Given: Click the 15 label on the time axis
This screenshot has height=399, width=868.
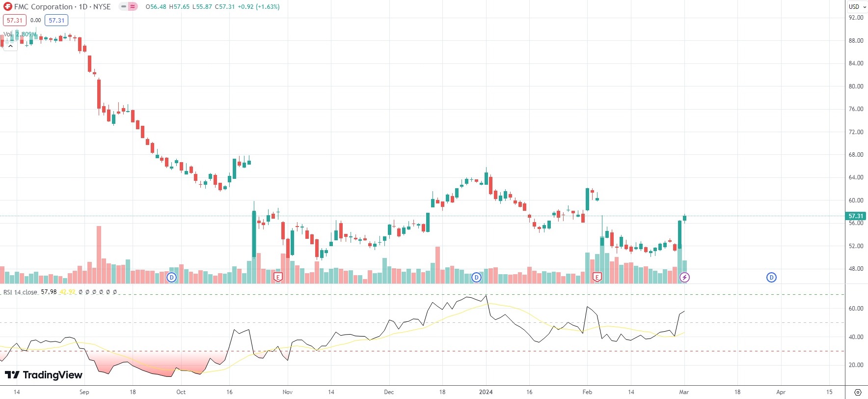Looking at the screenshot, I should [829, 392].
